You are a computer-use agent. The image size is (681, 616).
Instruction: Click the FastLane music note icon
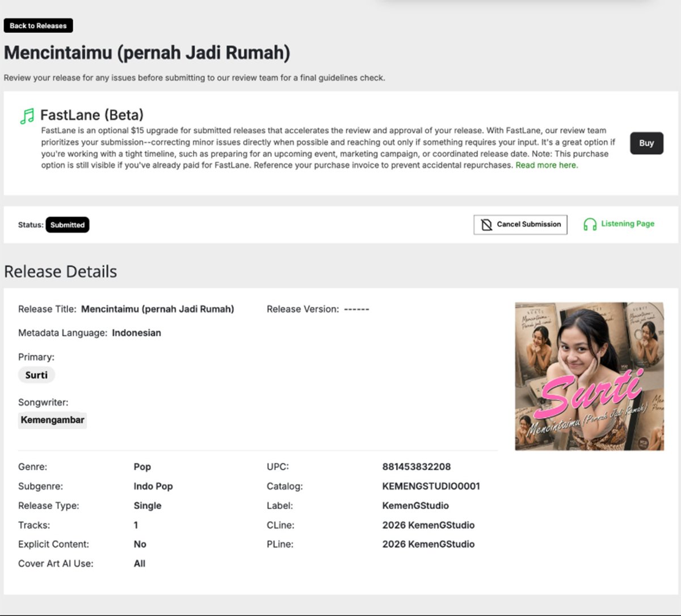click(27, 116)
